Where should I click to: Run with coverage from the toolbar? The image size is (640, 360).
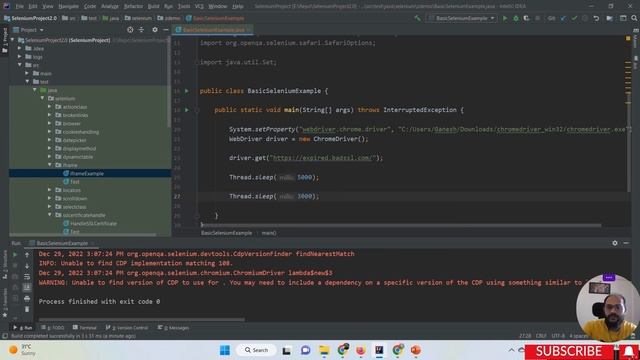click(527, 18)
